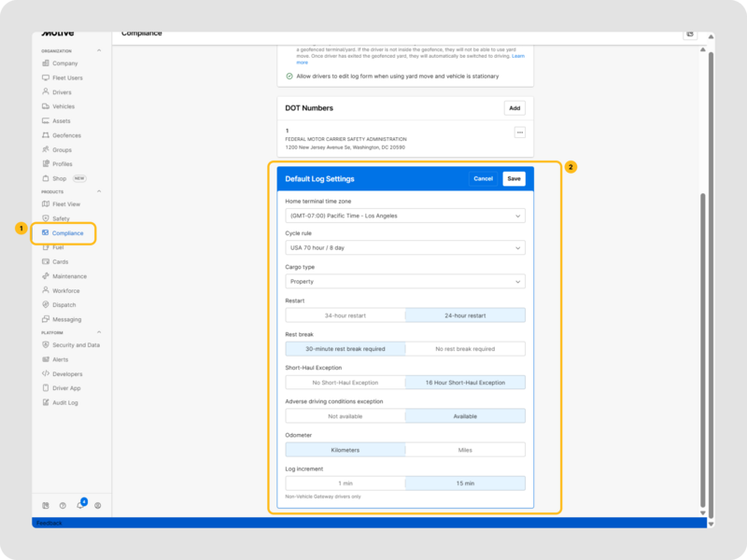This screenshot has height=560, width=747.
Task: Click the Developers code icon in sidebar
Action: 45,373
